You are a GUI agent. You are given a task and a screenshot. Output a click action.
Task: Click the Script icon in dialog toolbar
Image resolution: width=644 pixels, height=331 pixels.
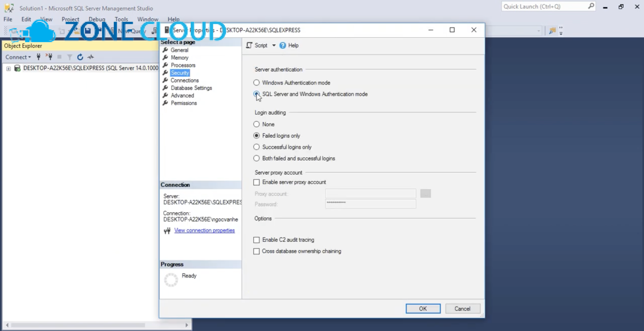(x=249, y=45)
